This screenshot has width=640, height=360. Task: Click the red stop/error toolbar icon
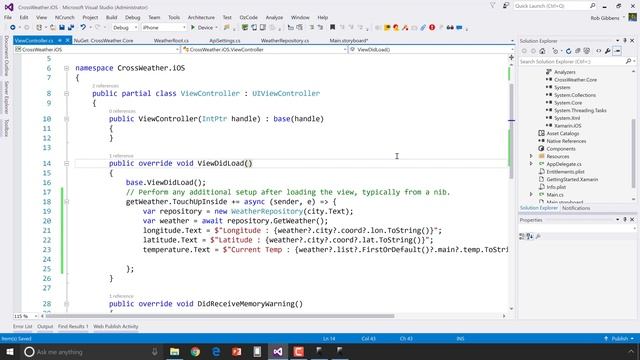click(432, 27)
